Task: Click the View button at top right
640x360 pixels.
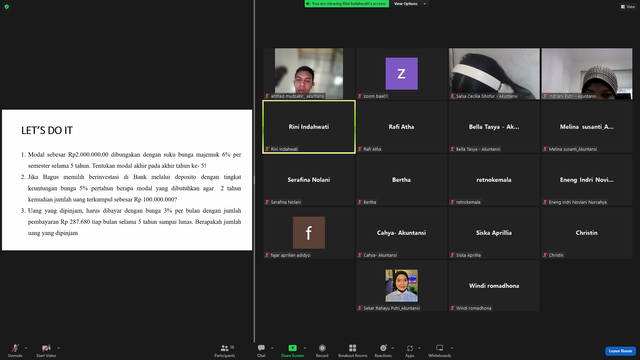Action: pos(628,7)
